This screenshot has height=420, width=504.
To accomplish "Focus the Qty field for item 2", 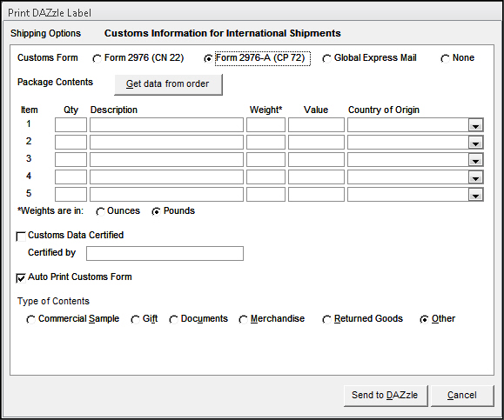I will tap(71, 143).
